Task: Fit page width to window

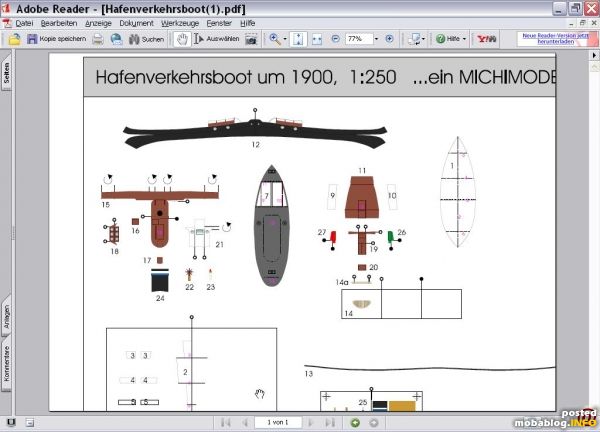Action: 317,39
